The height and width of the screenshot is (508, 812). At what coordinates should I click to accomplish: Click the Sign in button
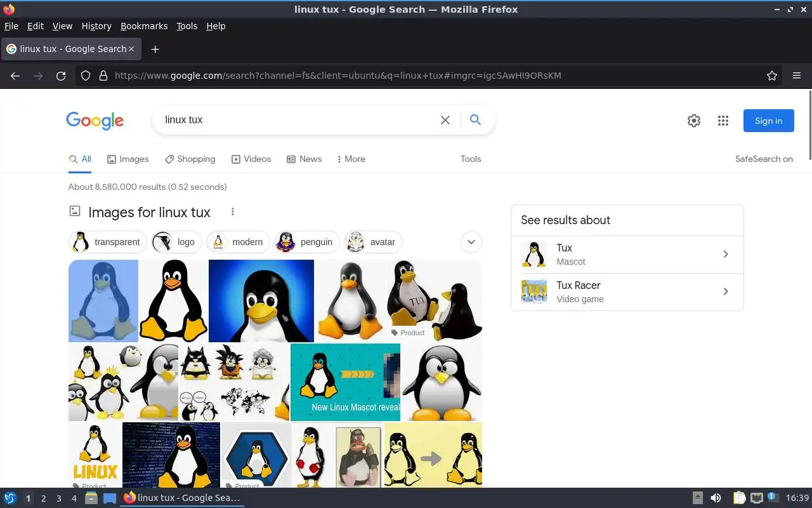[768, 121]
